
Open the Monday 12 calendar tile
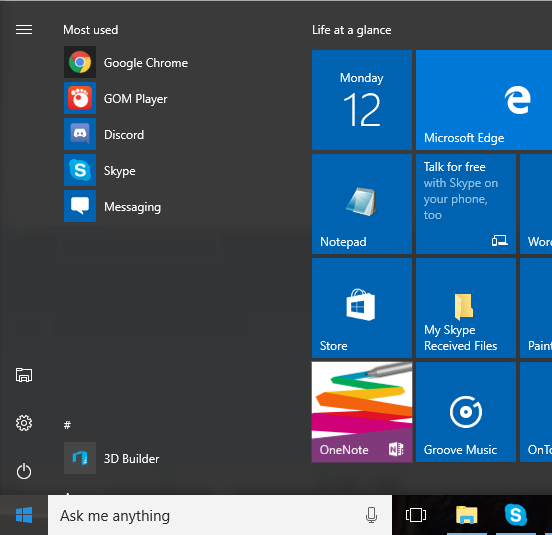pos(362,100)
